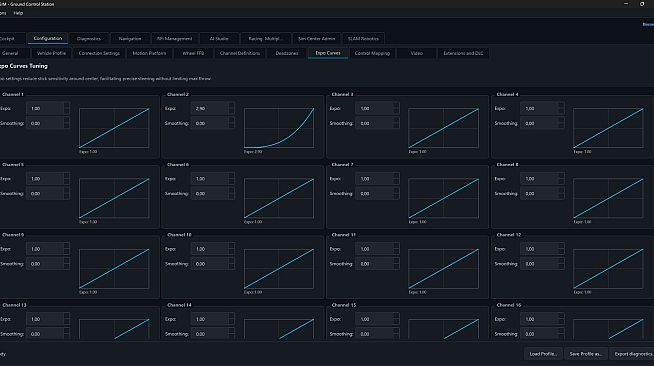Decrease Channel 2 Smoothing with down arrow

(x=231, y=126)
